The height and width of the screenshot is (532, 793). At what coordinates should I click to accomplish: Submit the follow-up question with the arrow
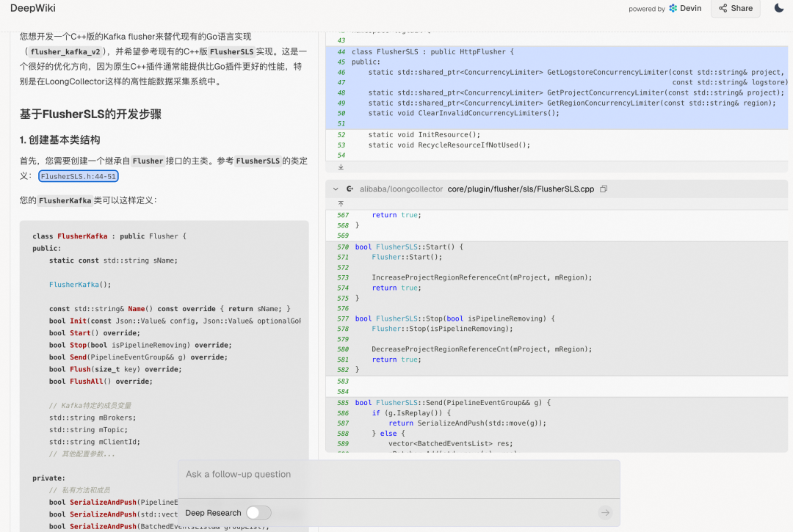[x=605, y=513]
